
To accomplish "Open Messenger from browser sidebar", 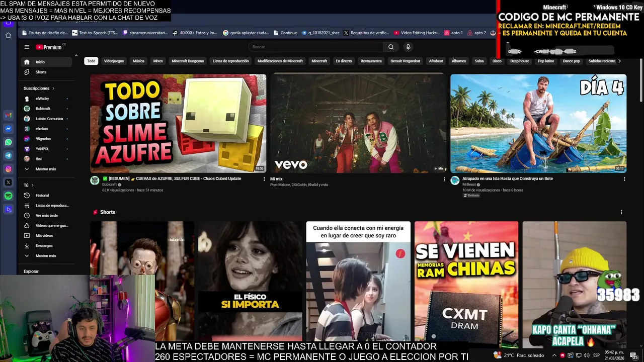I will (x=8, y=129).
